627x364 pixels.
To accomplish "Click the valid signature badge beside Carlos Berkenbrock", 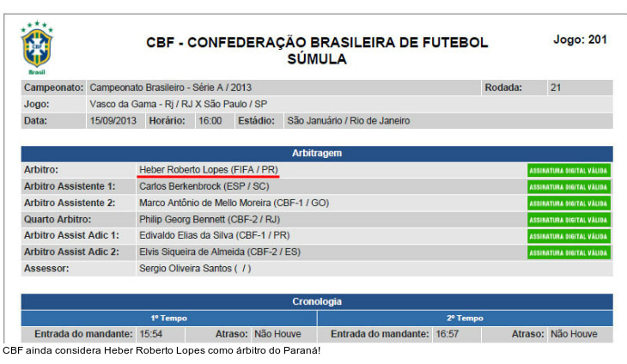I will pos(569,186).
